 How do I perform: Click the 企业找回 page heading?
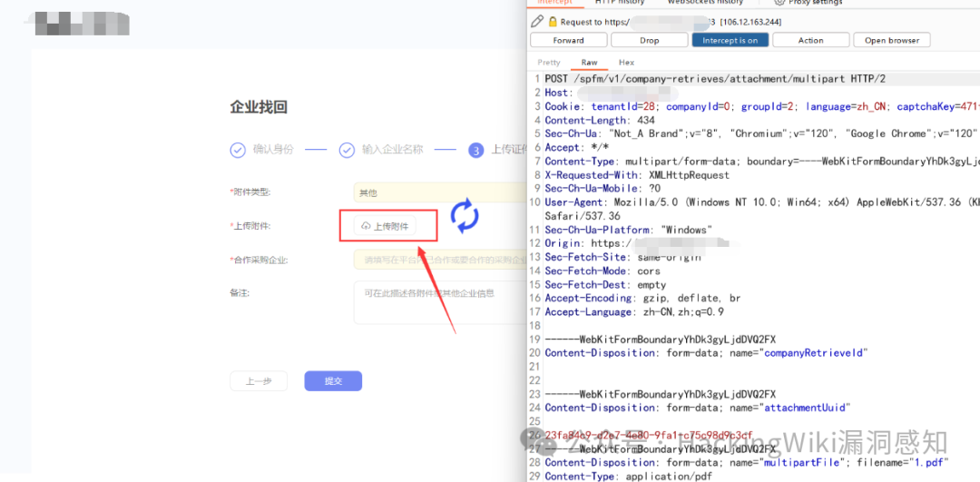coord(259,107)
